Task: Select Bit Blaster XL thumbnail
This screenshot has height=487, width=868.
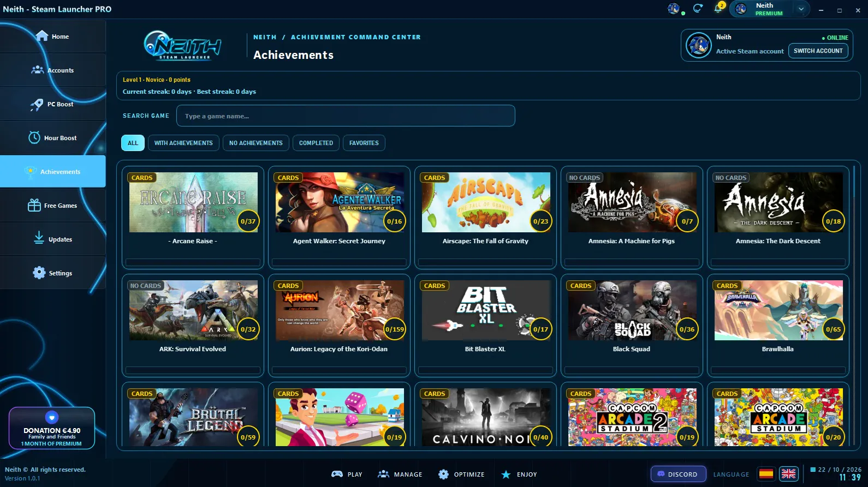Action: pyautogui.click(x=486, y=310)
